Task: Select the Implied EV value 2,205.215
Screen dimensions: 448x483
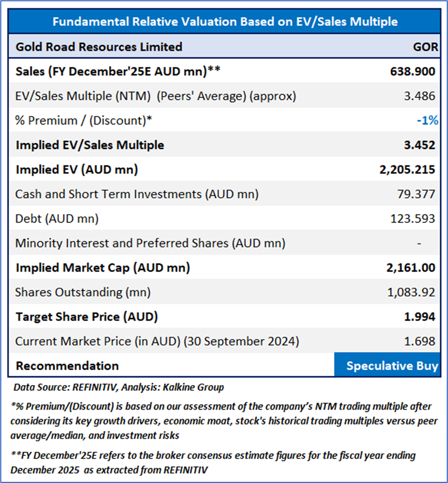Action: coord(407,170)
